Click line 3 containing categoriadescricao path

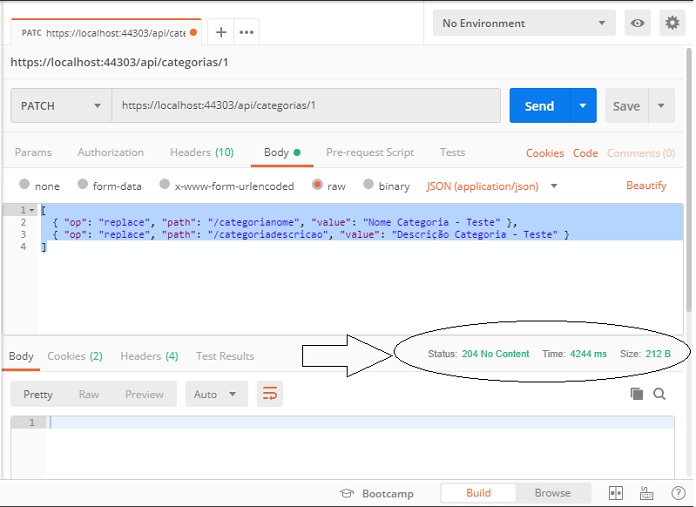[360, 234]
